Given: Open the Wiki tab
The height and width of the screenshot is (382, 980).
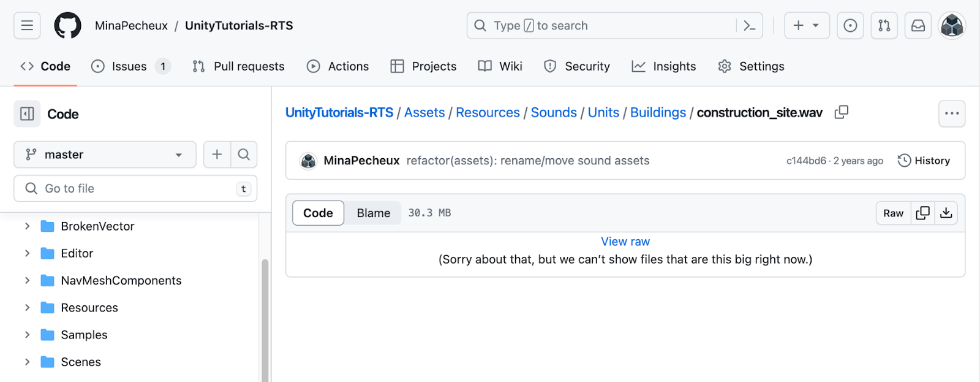Looking at the screenshot, I should point(500,66).
